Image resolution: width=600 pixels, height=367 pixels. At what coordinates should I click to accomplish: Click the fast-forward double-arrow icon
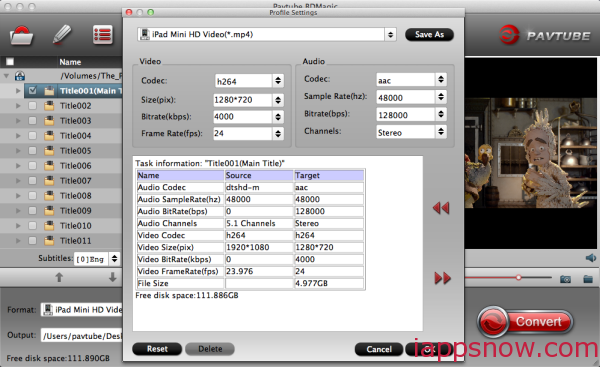pyautogui.click(x=443, y=278)
